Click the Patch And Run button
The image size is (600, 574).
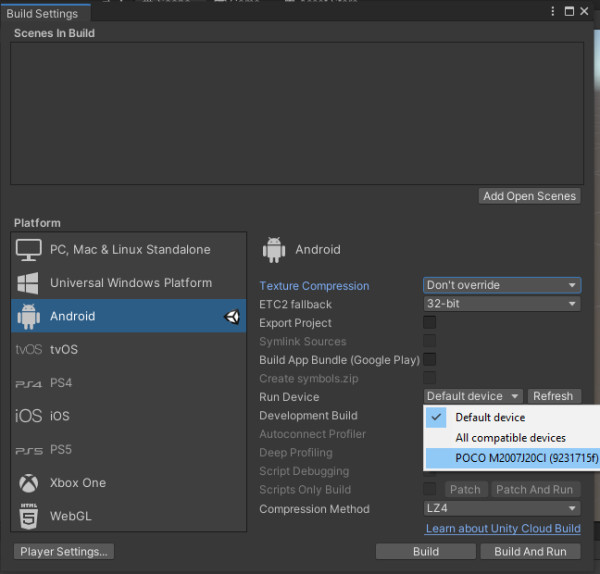535,489
